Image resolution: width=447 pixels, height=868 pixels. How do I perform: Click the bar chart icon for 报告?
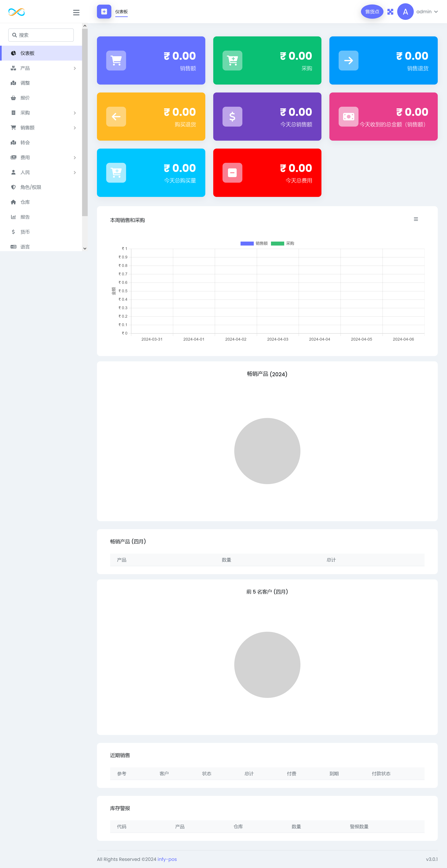coord(13,217)
